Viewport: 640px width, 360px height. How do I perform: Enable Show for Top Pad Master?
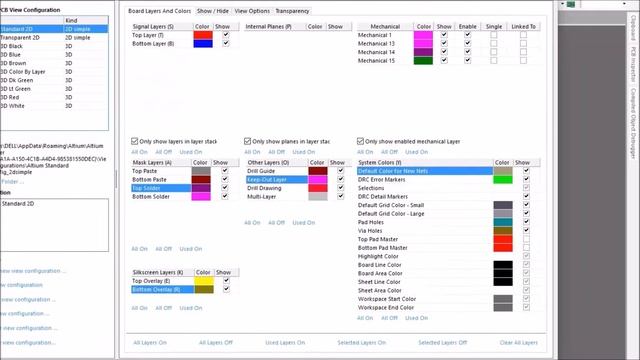(526, 239)
